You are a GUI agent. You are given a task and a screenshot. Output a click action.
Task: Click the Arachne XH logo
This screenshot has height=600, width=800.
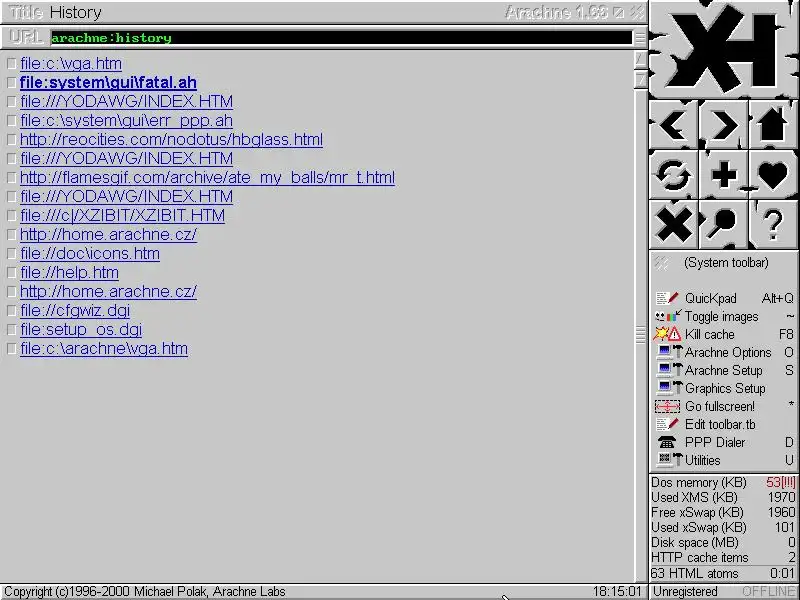(x=723, y=49)
